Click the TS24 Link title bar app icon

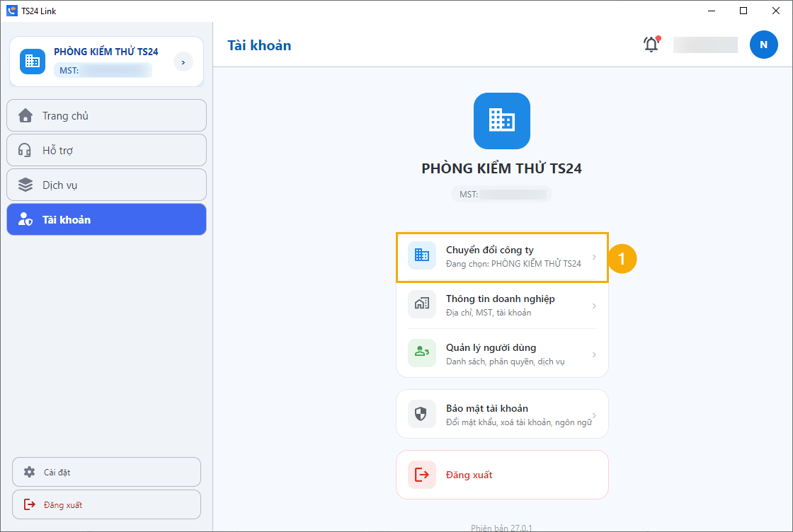[x=12, y=11]
